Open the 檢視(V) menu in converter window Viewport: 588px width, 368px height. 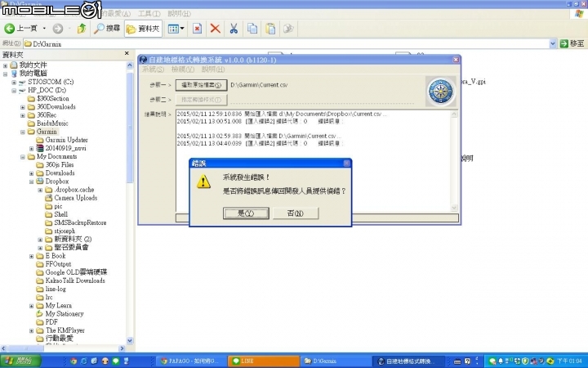(x=183, y=70)
